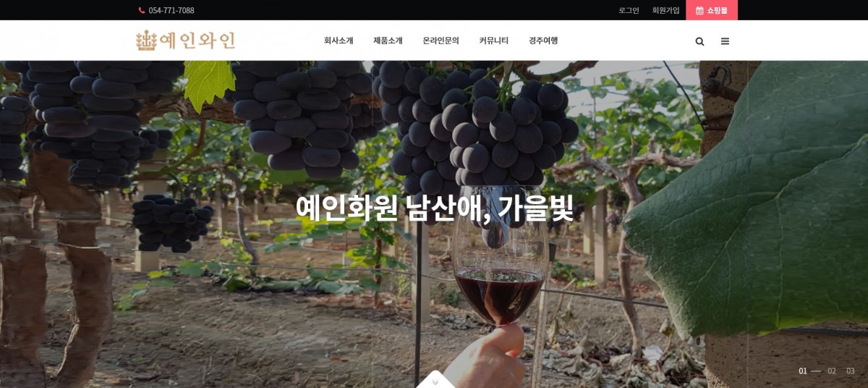868x388 pixels.
Task: Click the scroll-down chevron at bottom
Action: pos(435,381)
